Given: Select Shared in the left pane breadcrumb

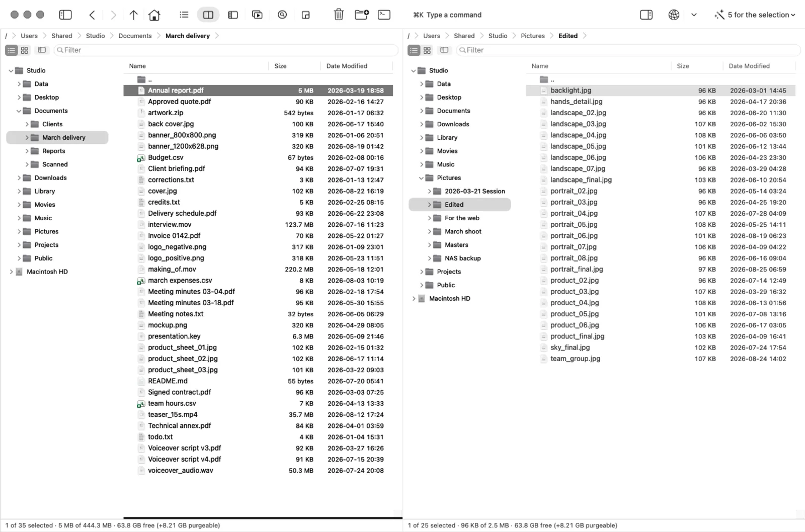Looking at the screenshot, I should (x=62, y=36).
